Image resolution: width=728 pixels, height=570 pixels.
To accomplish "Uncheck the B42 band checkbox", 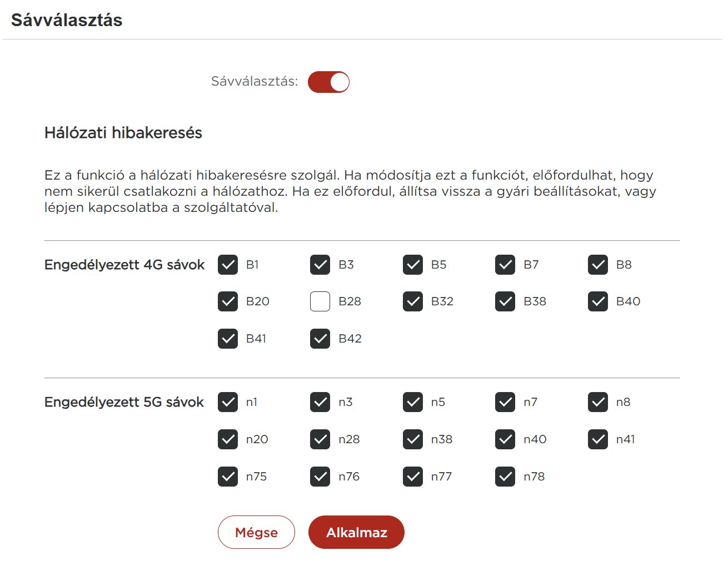I will 320,339.
